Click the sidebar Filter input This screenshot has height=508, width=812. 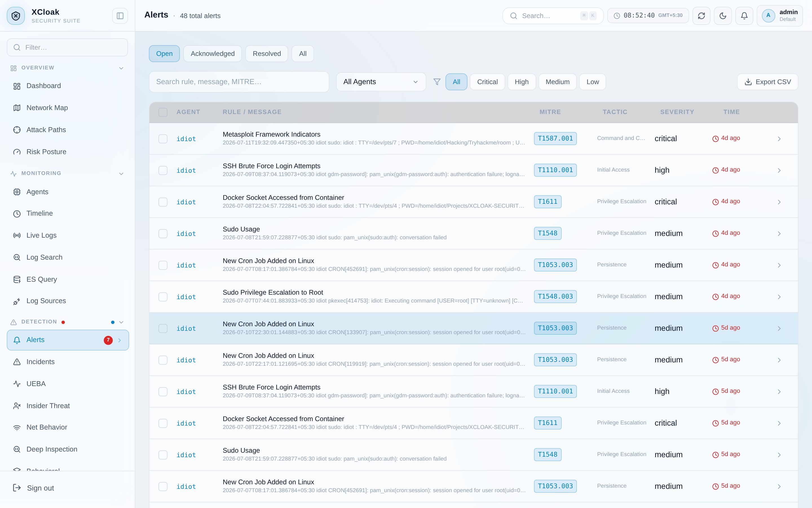pos(67,47)
